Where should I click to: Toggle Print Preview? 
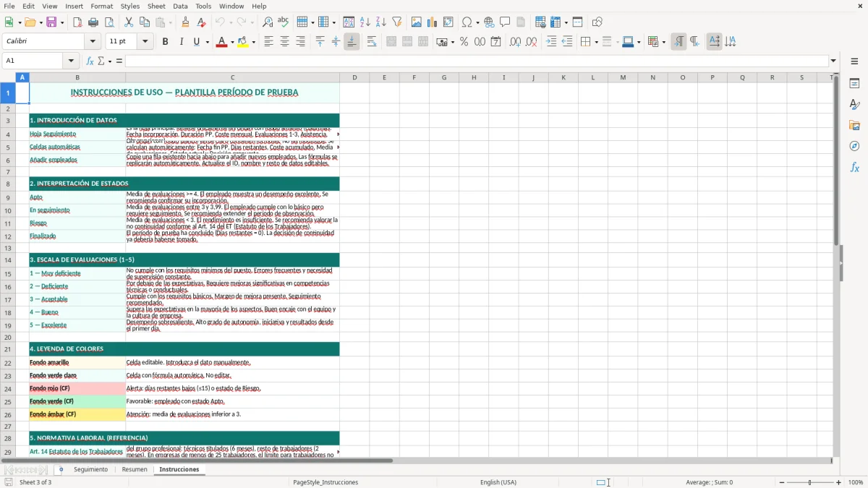coord(109,22)
